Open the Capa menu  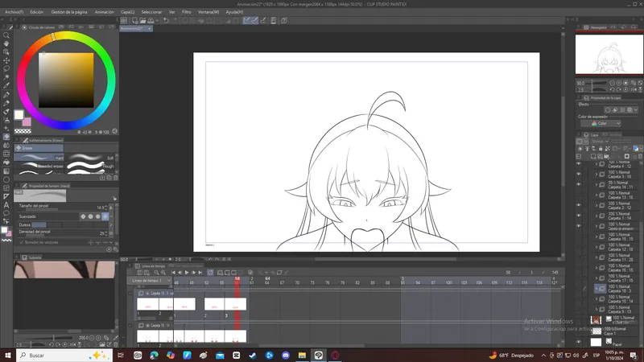[127, 12]
